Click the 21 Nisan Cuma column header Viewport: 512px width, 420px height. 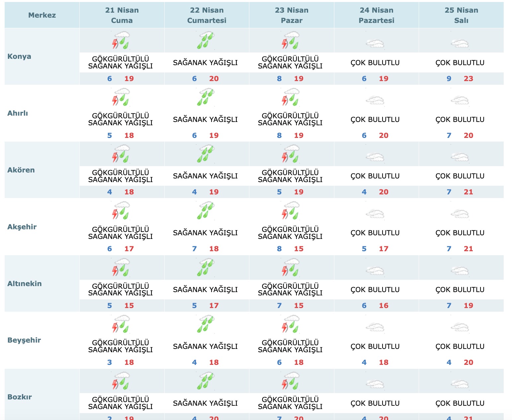[x=122, y=15]
